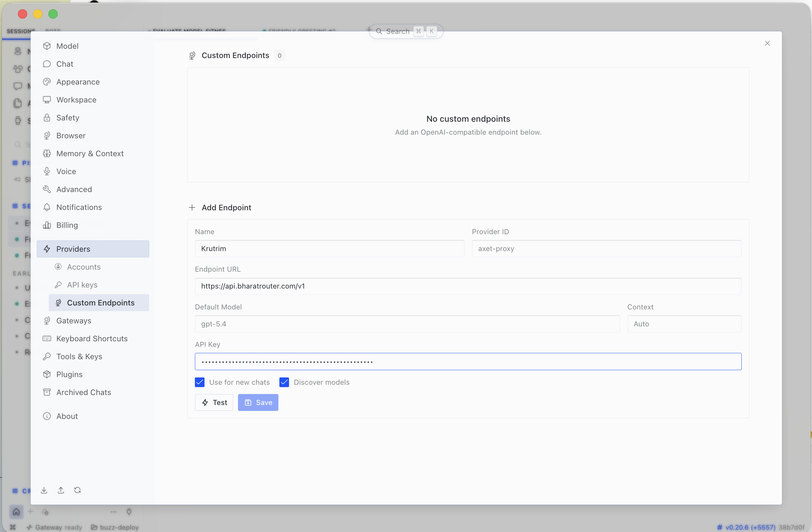
Task: Open the Accounts subsection
Action: tap(99, 267)
